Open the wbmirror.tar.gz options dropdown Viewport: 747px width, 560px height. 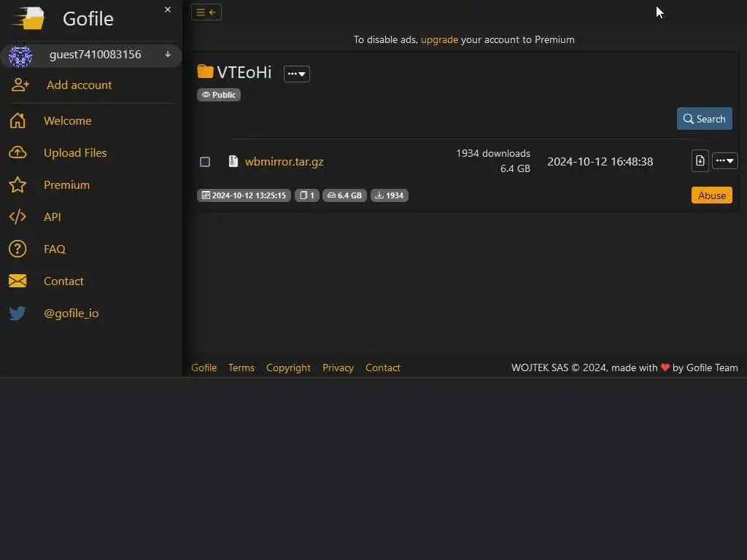(x=725, y=161)
